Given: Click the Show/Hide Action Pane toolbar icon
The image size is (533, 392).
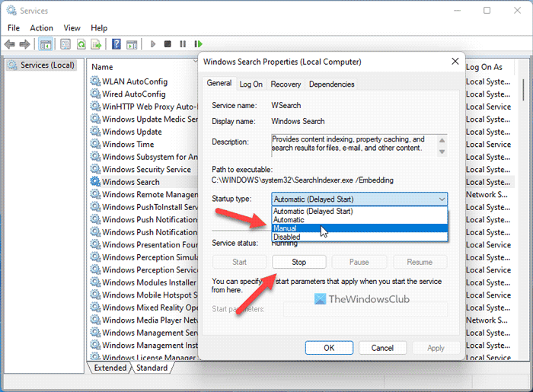Looking at the screenshot, I should [132, 44].
